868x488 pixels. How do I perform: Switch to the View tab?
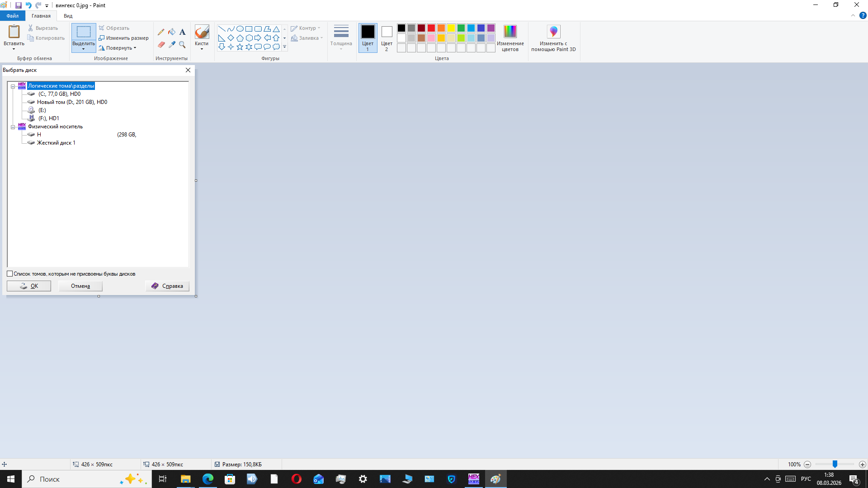[68, 16]
